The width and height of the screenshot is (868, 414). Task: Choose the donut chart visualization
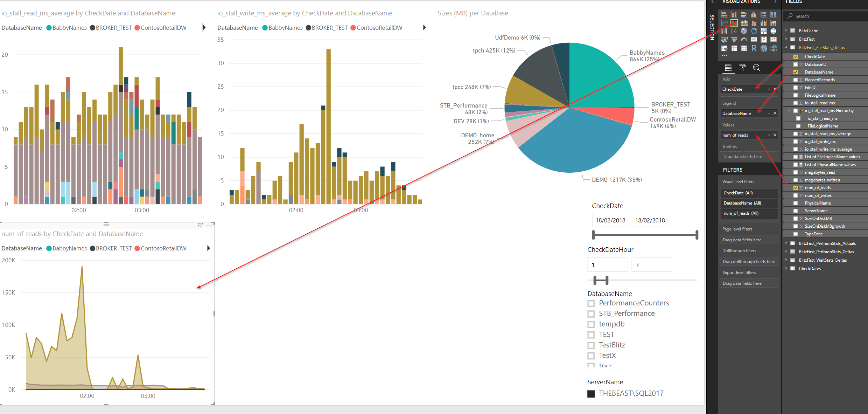(x=754, y=31)
